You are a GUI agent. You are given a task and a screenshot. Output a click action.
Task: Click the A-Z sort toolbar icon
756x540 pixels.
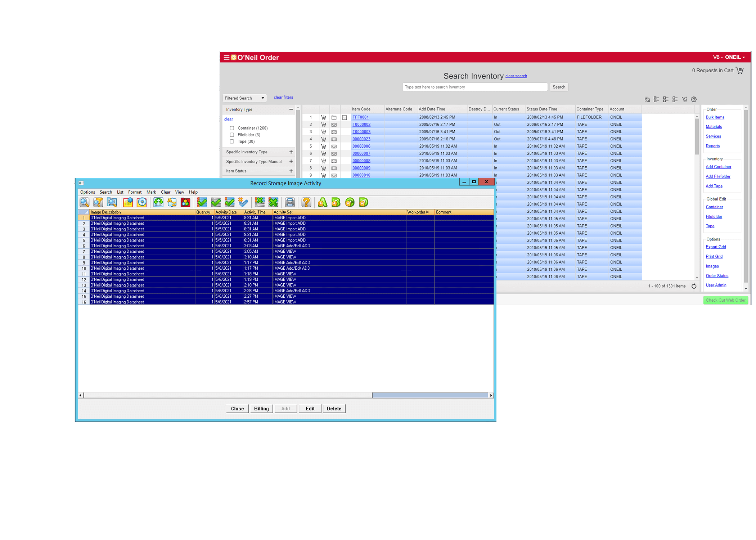(172, 202)
